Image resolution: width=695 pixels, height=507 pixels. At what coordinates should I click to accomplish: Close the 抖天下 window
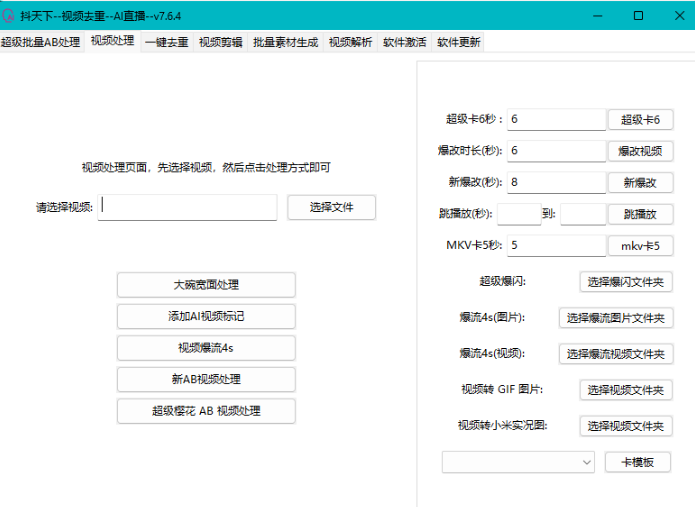tap(679, 16)
